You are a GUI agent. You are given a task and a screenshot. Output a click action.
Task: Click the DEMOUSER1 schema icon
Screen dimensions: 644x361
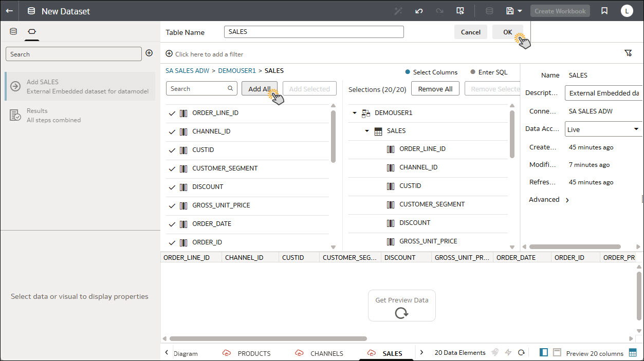click(366, 113)
